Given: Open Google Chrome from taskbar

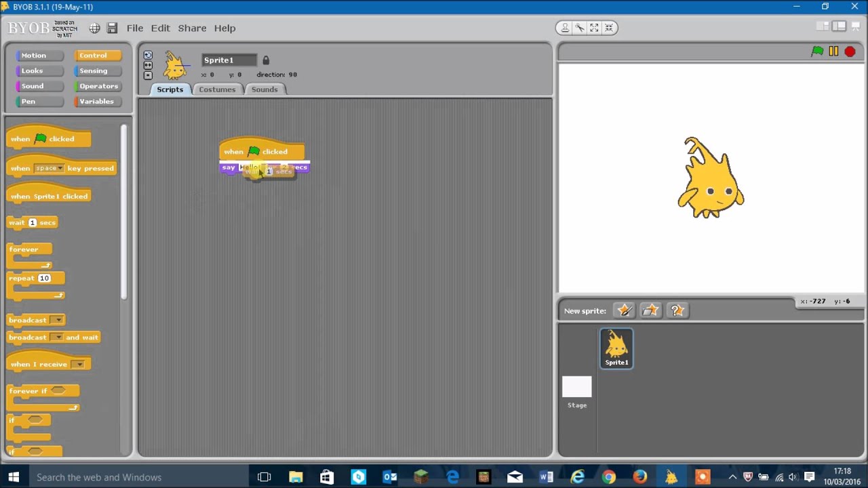Looking at the screenshot, I should [608, 477].
